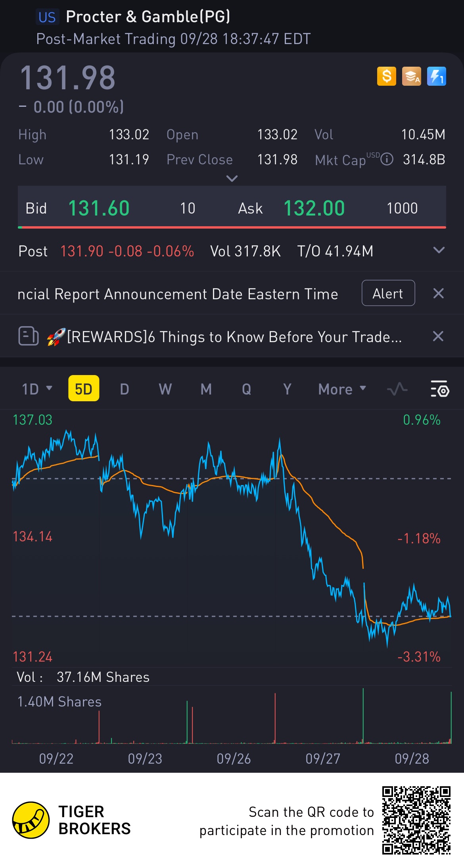464x868 pixels.
Task: Open the More timeframes dropdown
Action: point(342,389)
